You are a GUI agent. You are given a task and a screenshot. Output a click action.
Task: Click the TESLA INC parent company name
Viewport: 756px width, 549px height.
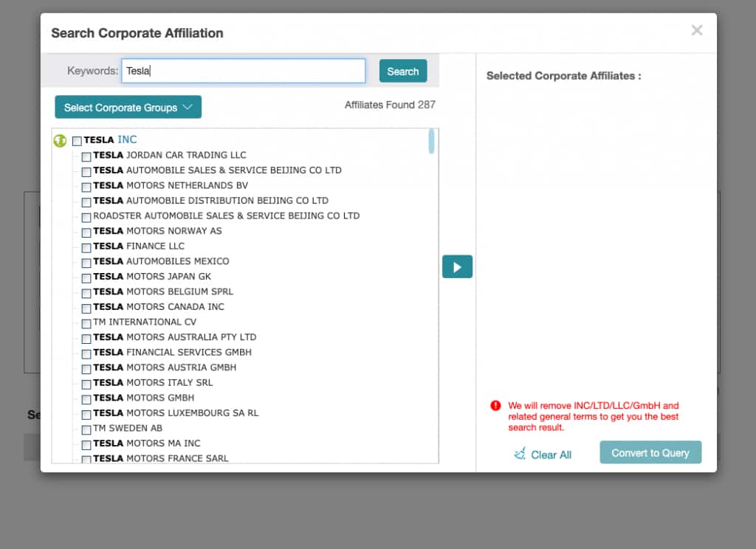click(111, 139)
